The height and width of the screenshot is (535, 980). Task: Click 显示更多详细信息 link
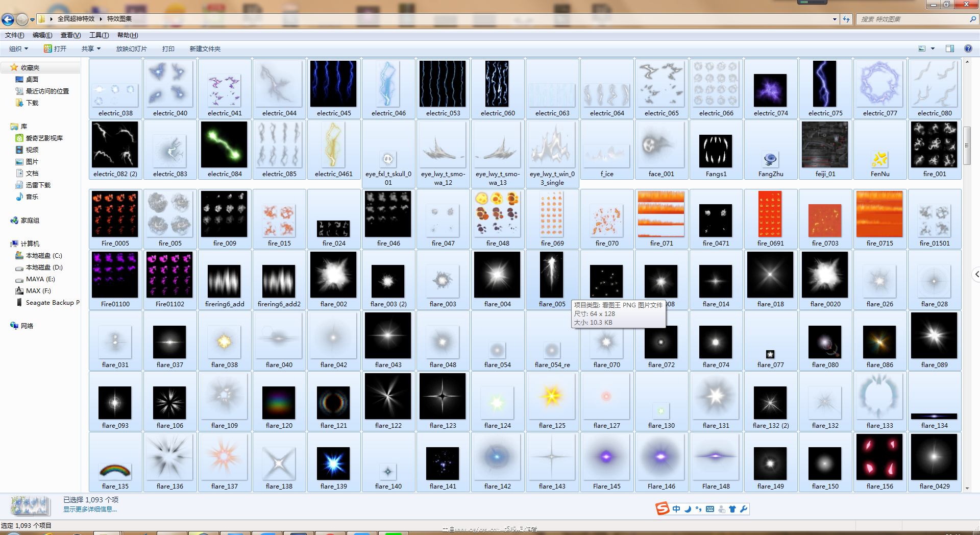click(x=90, y=509)
